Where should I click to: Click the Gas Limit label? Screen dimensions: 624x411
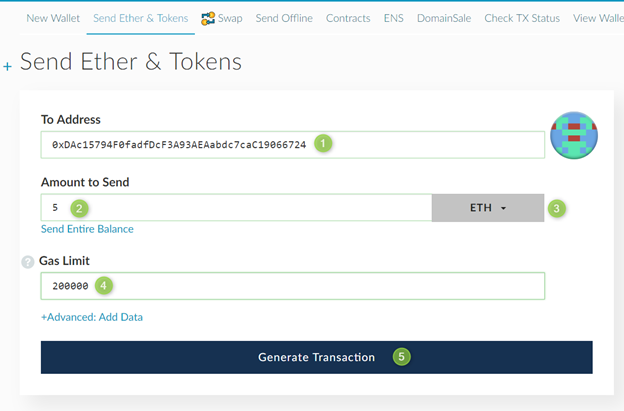pos(64,261)
